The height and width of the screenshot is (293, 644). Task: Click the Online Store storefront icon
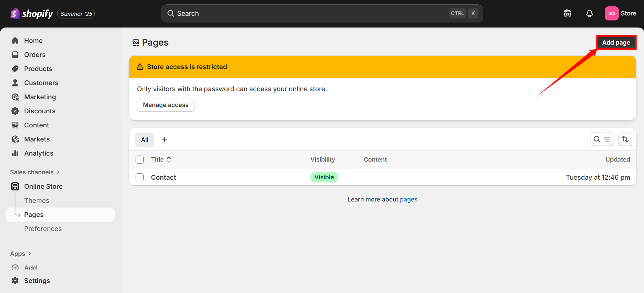coord(15,186)
